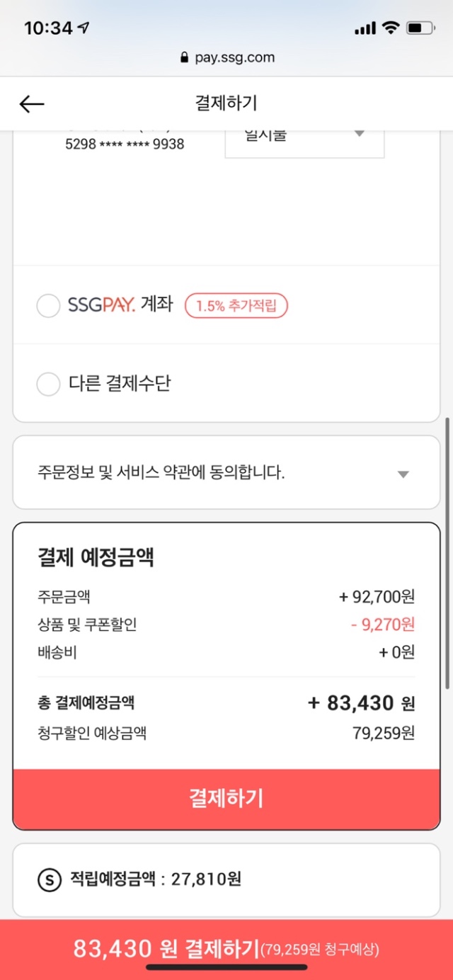Open the 일시불 installment dropdown

pyautogui.click(x=304, y=142)
